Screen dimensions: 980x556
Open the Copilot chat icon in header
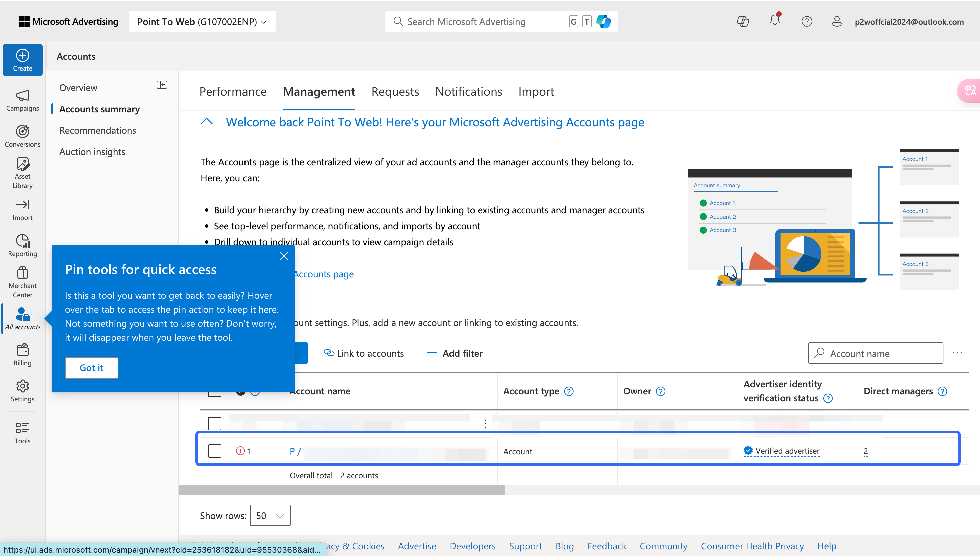tap(743, 21)
